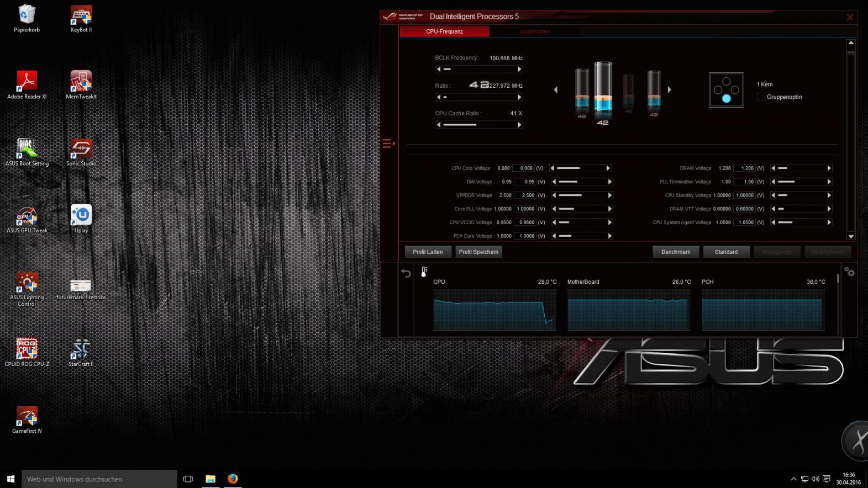Open File Explorer from the taskbar

[x=211, y=479]
